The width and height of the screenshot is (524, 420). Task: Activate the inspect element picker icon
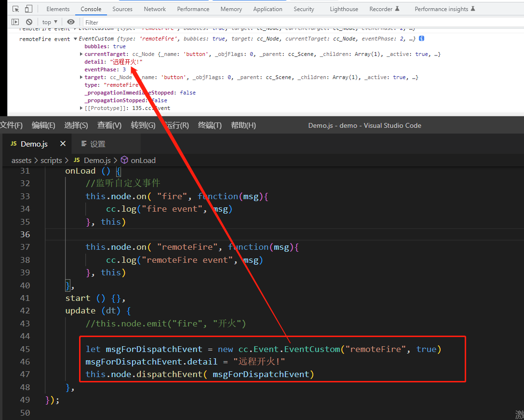(x=15, y=9)
